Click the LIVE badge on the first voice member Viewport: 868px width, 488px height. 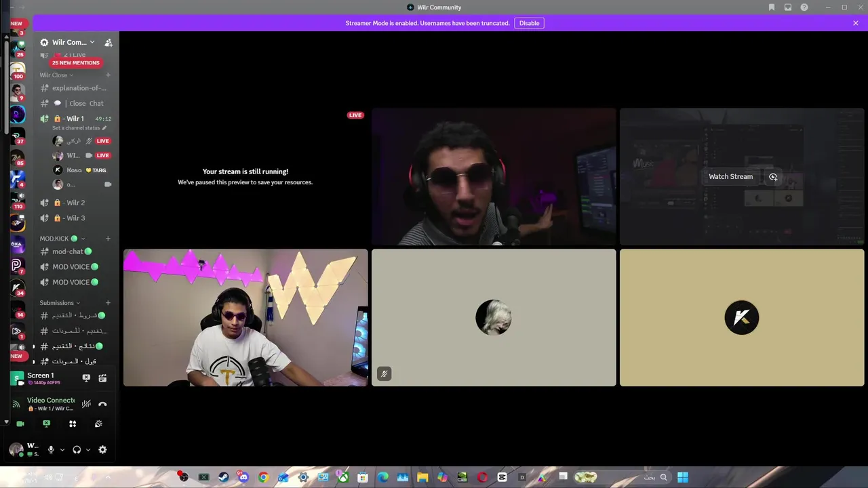(x=102, y=141)
